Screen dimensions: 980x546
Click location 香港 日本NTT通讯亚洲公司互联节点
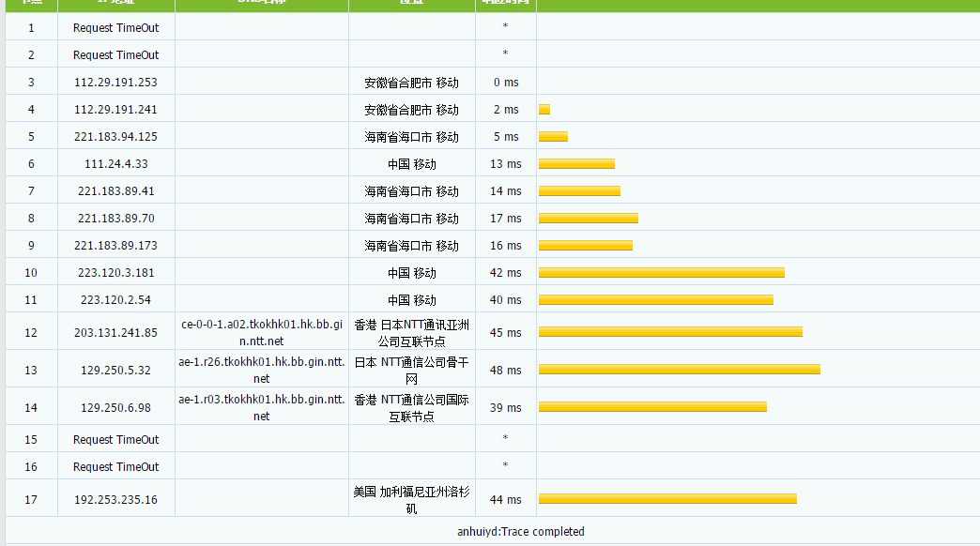[411, 333]
